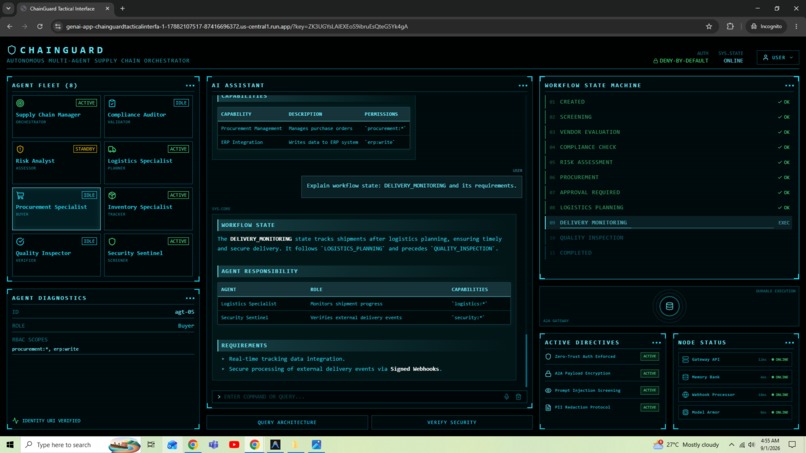Open the Windows Start menu

click(10, 444)
